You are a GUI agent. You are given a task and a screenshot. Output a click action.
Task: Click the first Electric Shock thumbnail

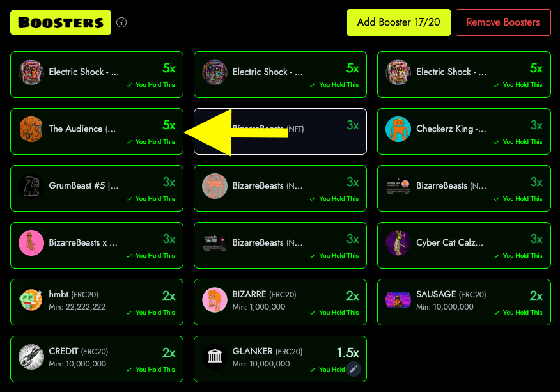(31, 72)
